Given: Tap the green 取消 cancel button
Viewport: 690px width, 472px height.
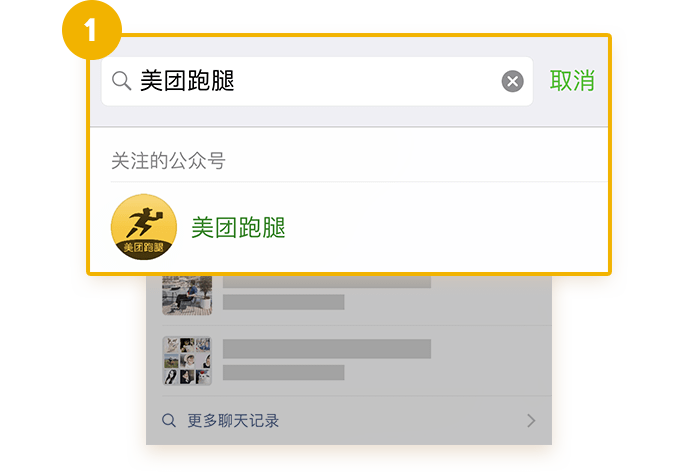Looking at the screenshot, I should [572, 81].
